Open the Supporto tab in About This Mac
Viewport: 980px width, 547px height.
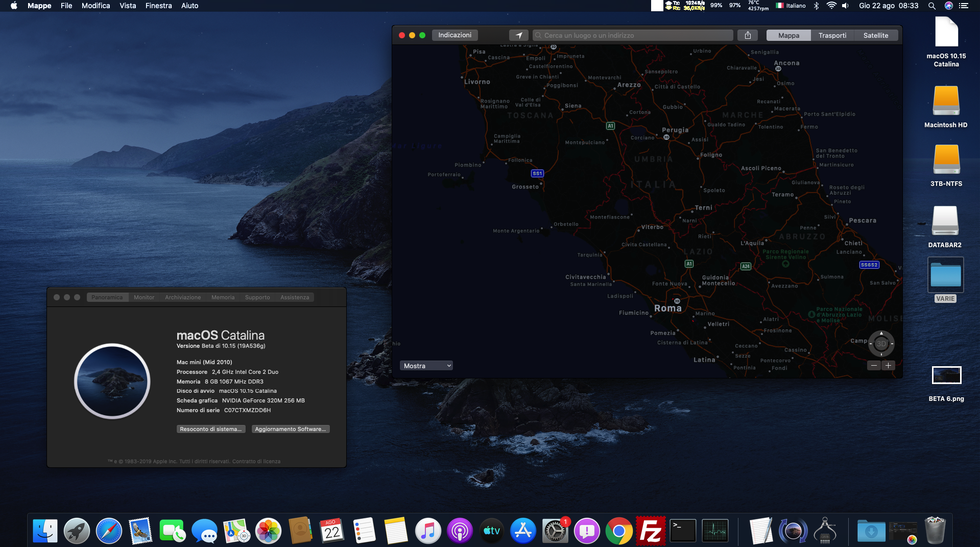click(x=257, y=297)
